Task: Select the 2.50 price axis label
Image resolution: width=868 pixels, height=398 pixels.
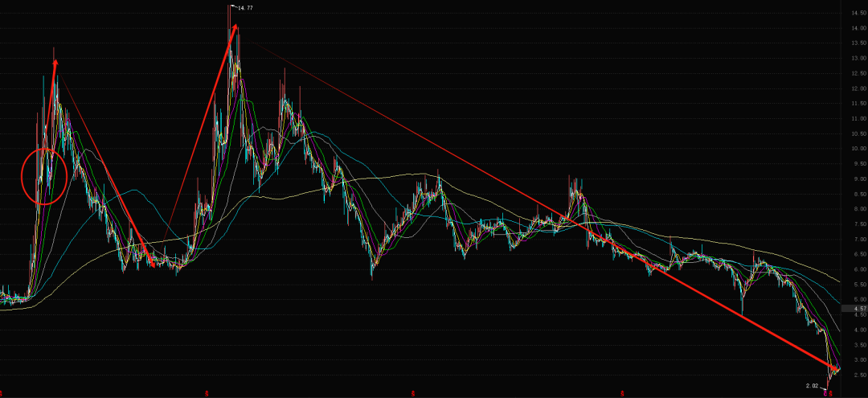Action: [x=858, y=375]
